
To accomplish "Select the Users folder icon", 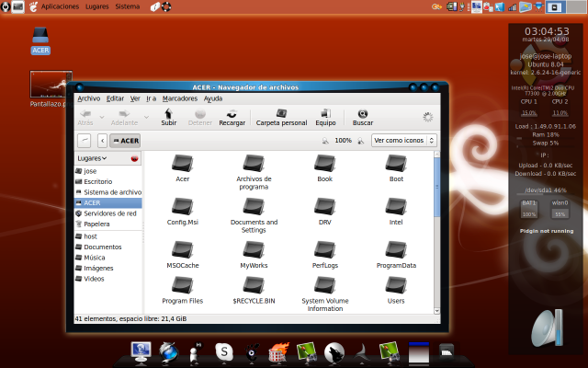I will click(396, 285).
